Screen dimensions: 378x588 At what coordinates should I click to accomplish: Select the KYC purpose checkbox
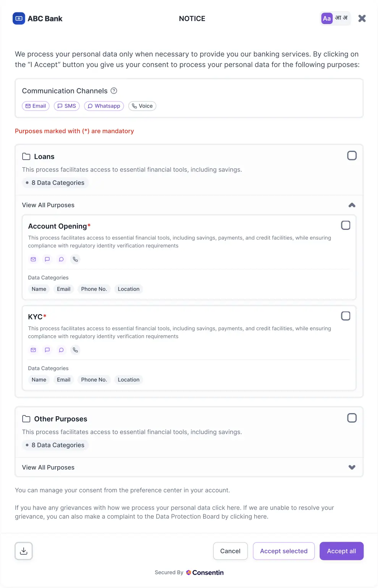(346, 316)
